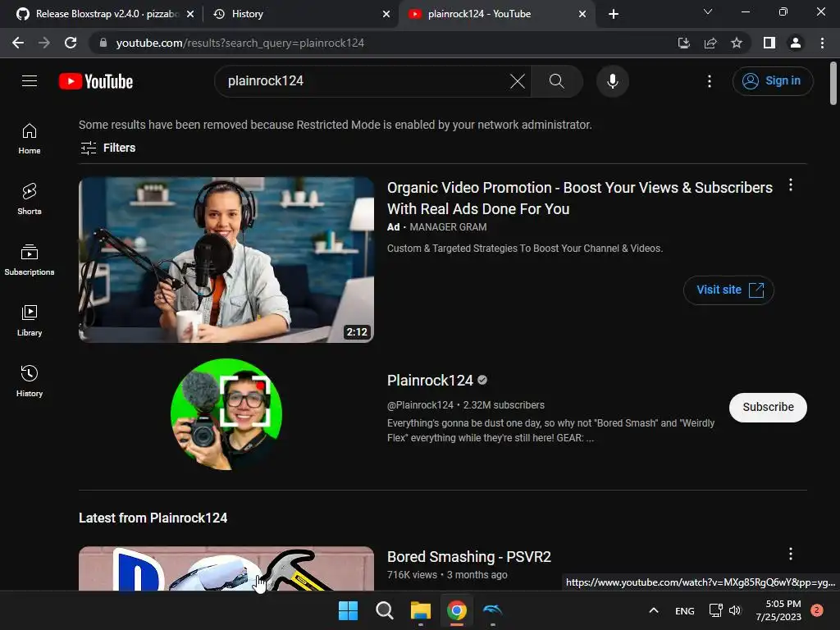Select the plainrock124 - YouTube tab
The width and height of the screenshot is (840, 630).
[x=495, y=14]
